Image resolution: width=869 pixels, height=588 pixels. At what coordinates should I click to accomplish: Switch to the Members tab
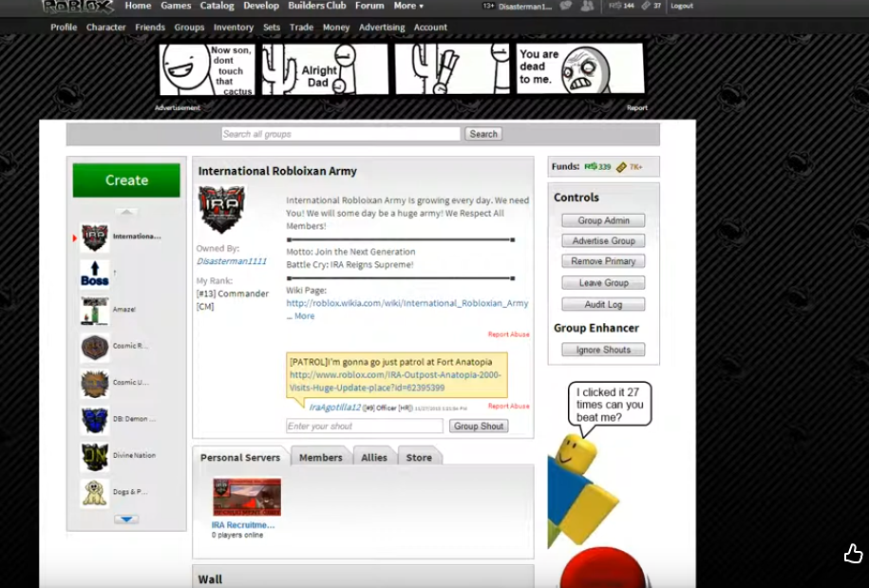click(x=321, y=458)
